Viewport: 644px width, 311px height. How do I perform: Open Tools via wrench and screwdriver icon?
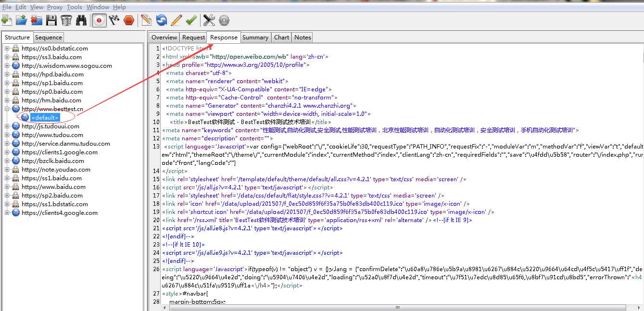209,20
